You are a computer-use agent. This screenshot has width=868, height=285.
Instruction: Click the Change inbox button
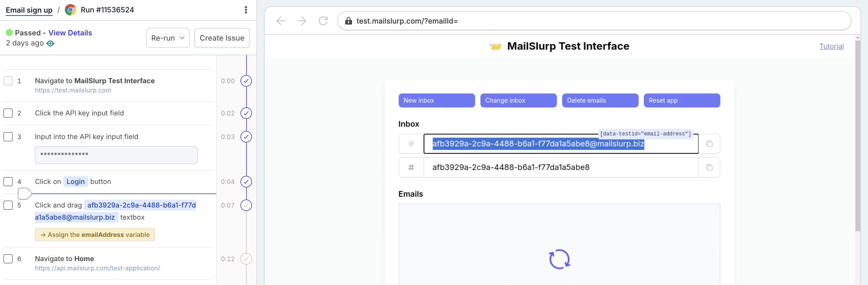(518, 100)
